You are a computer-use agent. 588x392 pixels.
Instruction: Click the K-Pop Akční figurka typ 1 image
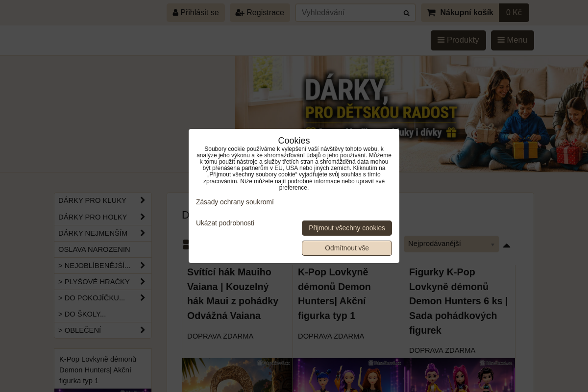coord(348,375)
